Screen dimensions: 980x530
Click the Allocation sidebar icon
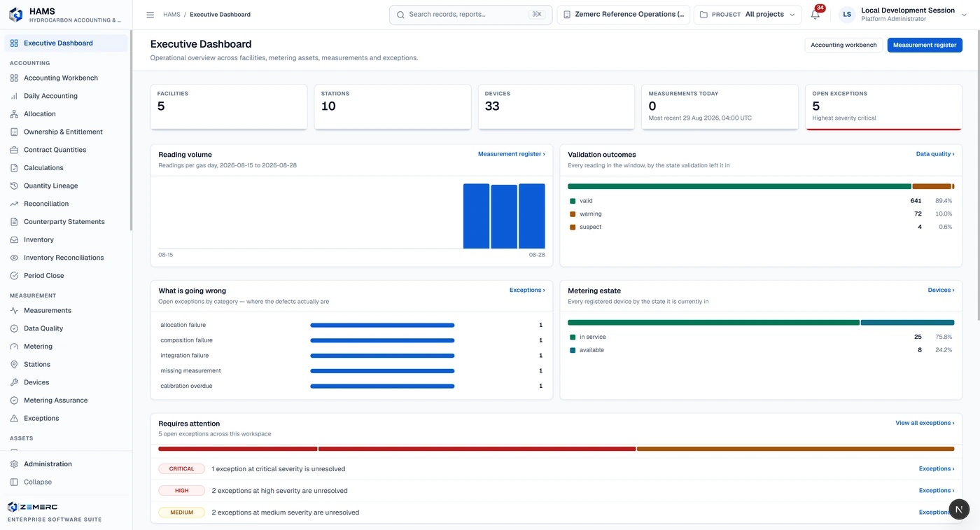tap(14, 114)
